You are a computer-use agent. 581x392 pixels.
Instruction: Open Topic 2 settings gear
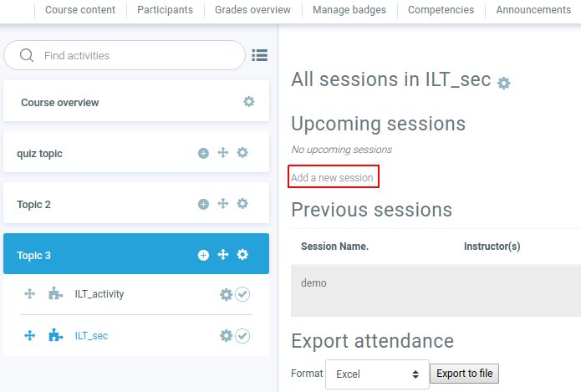(x=242, y=204)
